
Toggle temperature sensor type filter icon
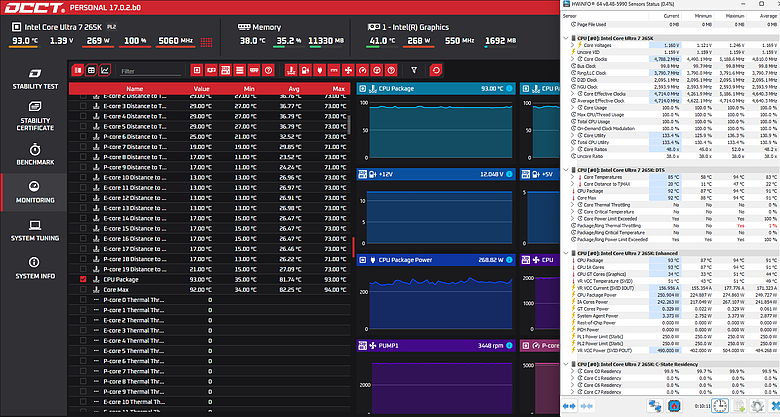[291, 70]
